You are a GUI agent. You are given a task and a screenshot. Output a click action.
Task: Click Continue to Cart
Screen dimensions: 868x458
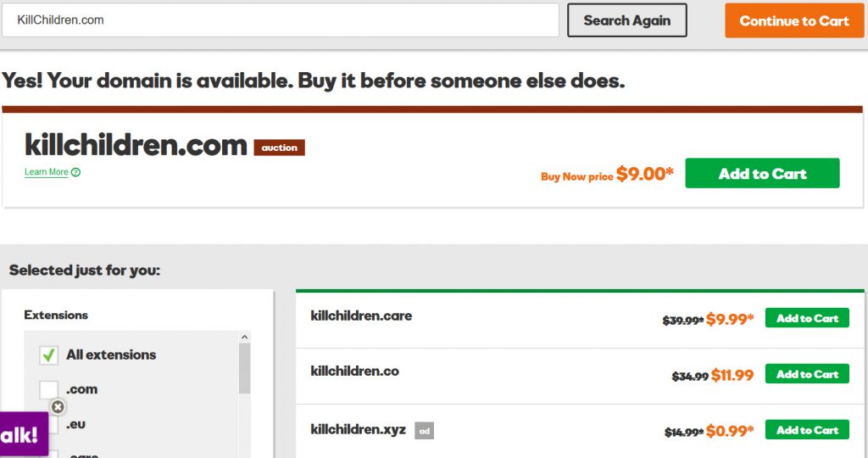tap(793, 21)
